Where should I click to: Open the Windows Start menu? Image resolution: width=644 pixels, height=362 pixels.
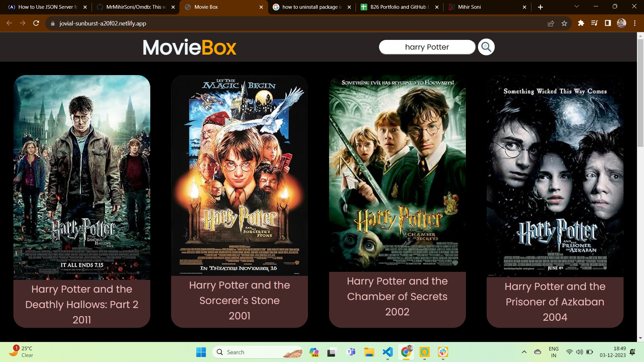[201, 352]
